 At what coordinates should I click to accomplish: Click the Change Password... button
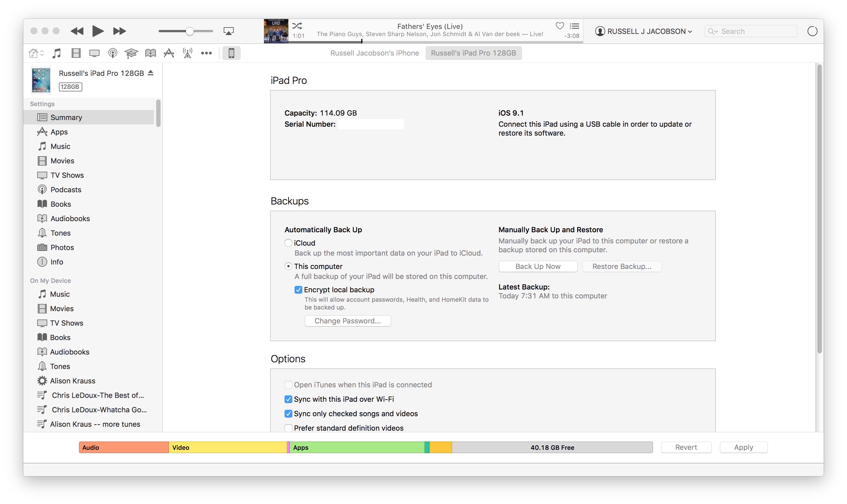[347, 321]
